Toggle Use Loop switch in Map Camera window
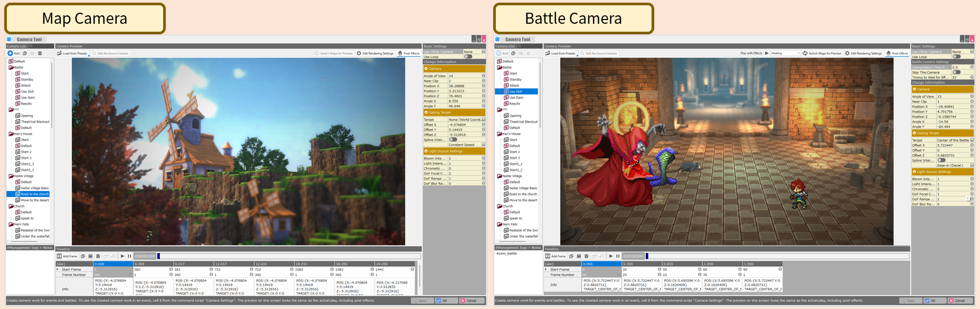This screenshot has width=980, height=309. pos(467,57)
